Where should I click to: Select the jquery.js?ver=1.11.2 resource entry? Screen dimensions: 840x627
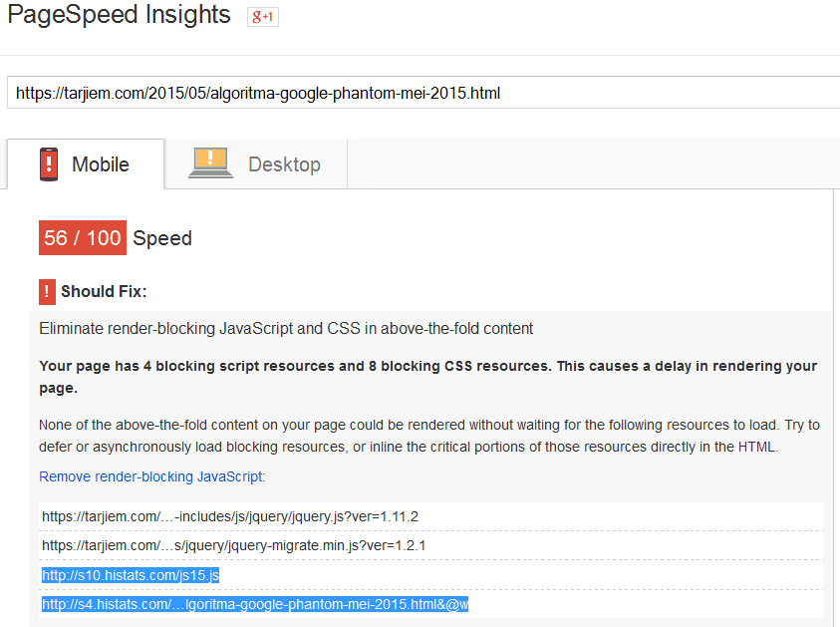(x=229, y=516)
